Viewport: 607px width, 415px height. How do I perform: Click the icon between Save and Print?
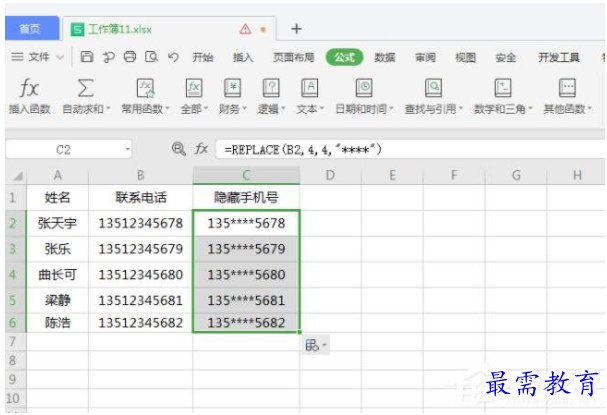click(x=108, y=57)
